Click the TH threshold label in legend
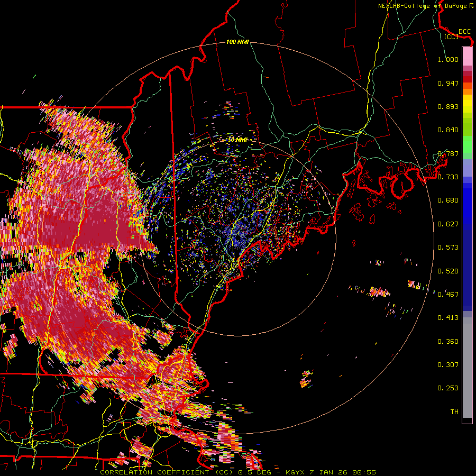 tap(454, 412)
